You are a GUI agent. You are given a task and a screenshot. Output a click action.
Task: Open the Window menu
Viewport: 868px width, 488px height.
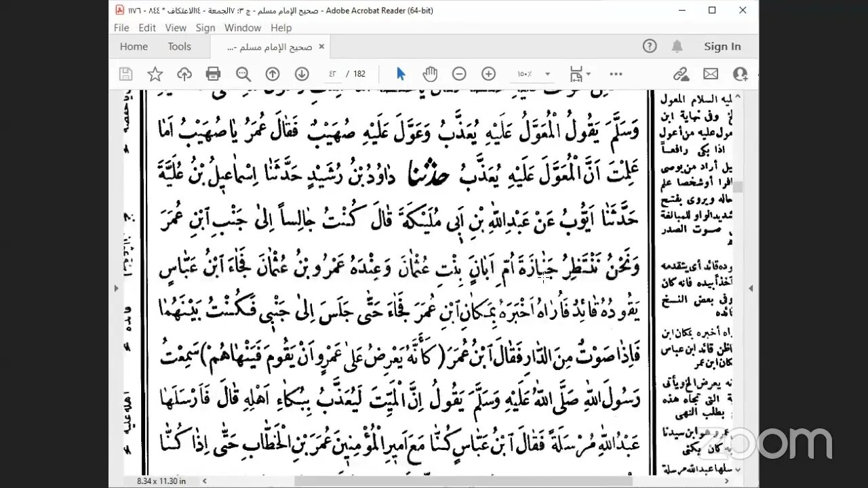pos(243,28)
